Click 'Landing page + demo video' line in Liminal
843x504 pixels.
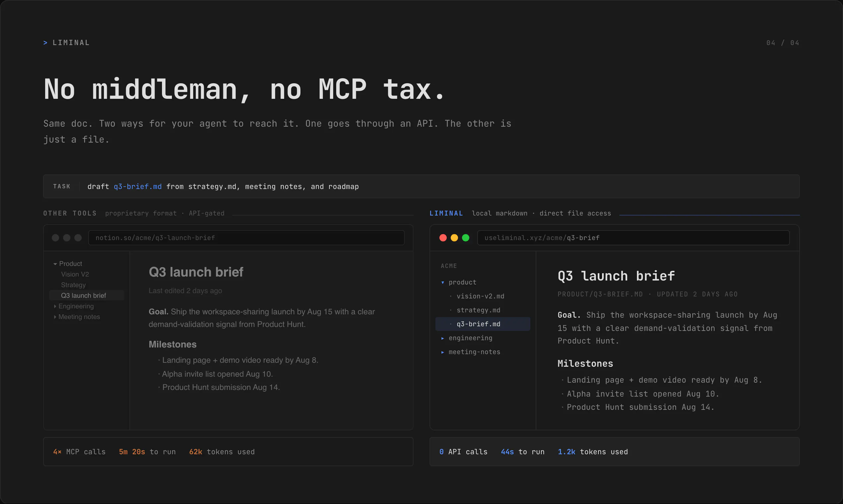click(664, 380)
